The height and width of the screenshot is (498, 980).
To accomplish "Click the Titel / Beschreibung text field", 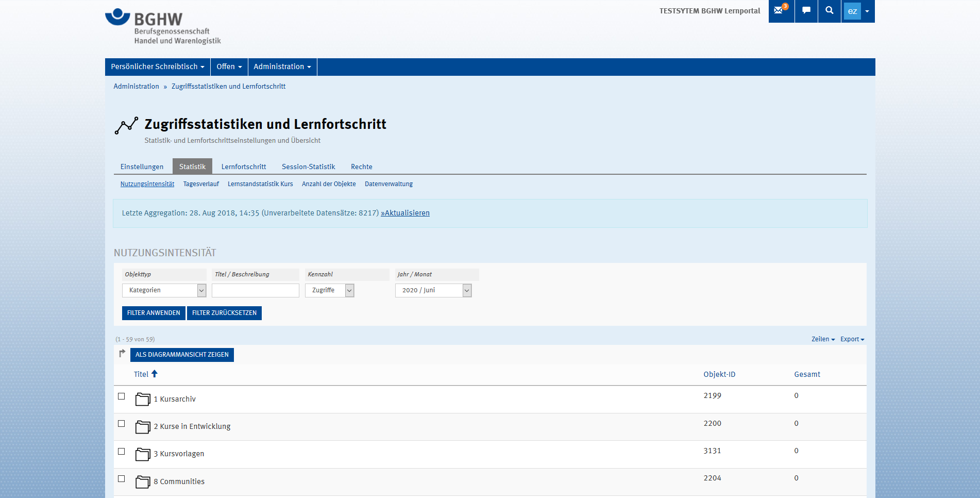I will click(x=255, y=290).
